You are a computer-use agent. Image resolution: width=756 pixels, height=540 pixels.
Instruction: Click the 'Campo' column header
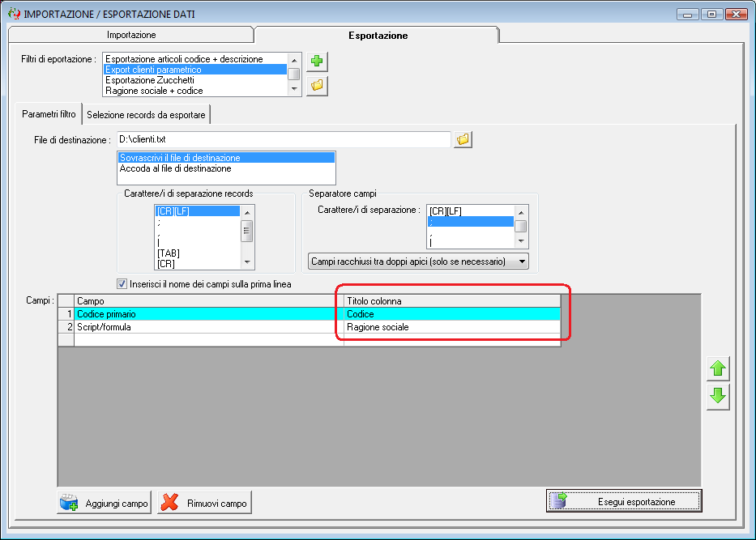(x=209, y=301)
